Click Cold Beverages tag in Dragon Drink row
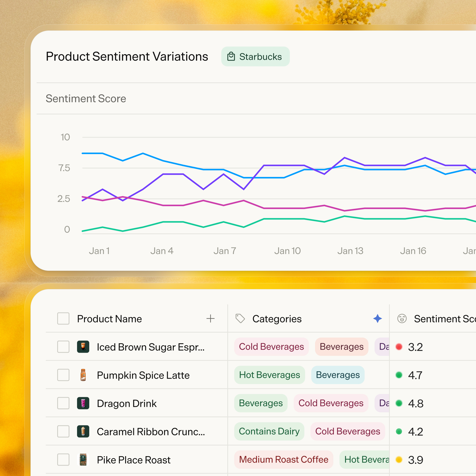The width and height of the screenshot is (476, 476). [331, 403]
